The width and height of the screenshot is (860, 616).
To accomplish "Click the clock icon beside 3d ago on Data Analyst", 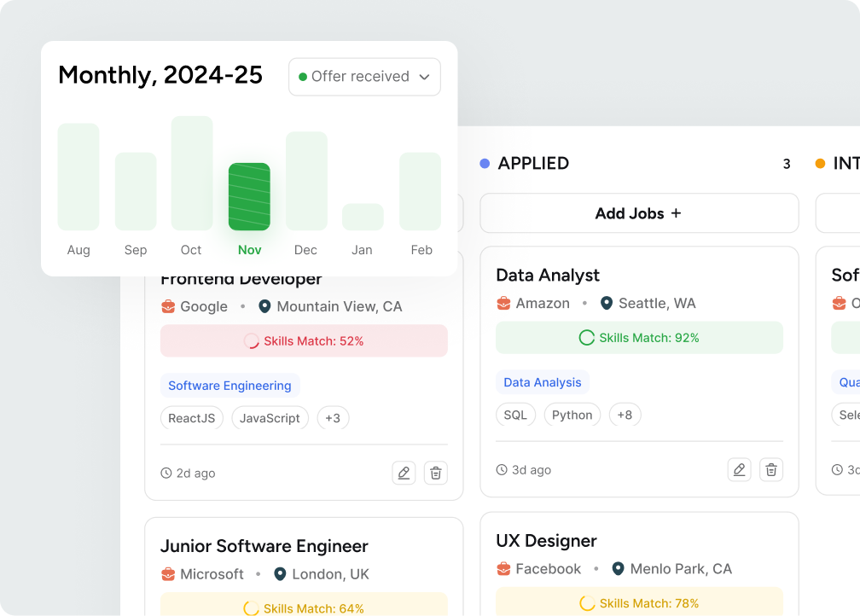I will [502, 469].
